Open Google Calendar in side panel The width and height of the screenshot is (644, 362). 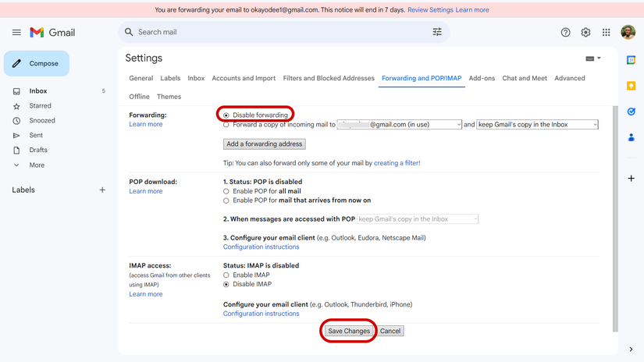[x=632, y=60]
